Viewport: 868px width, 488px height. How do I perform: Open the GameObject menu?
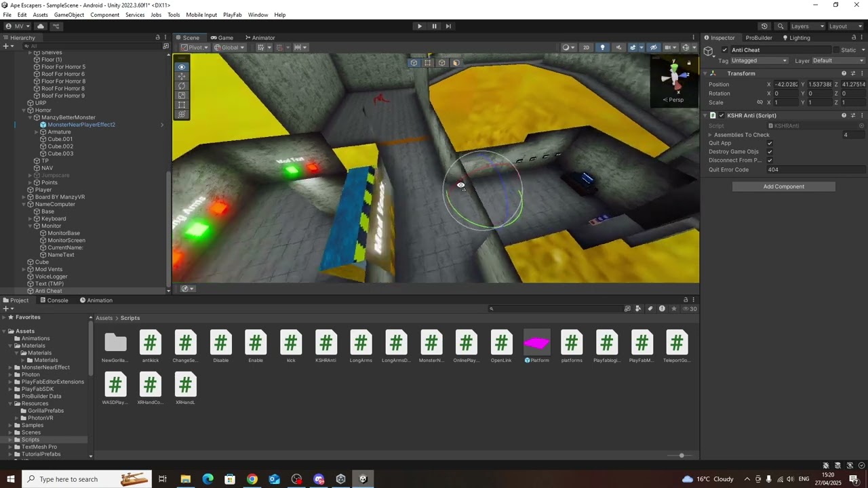tap(69, 15)
